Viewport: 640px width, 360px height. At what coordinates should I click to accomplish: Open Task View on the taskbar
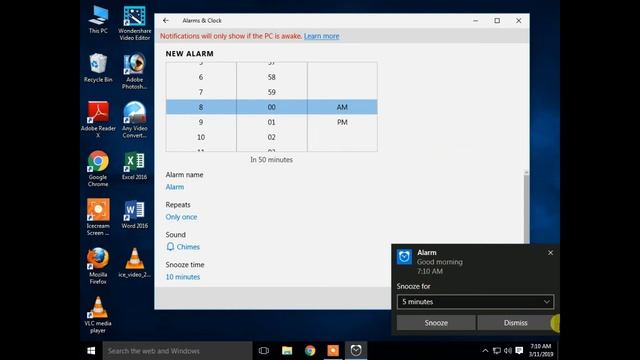coord(264,351)
